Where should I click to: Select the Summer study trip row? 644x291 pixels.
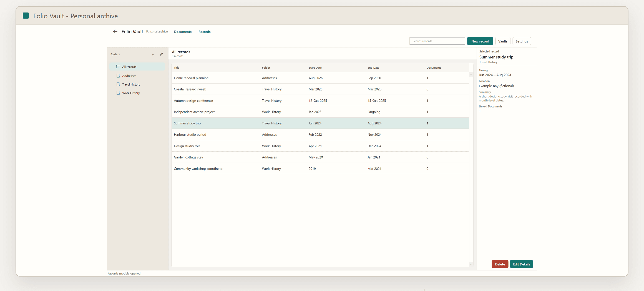320,123
